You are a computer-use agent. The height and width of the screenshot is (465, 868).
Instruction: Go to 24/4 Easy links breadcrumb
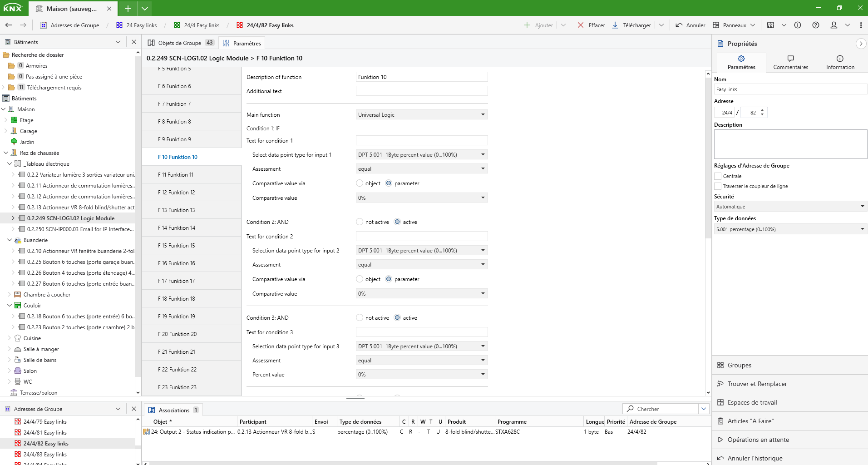197,25
